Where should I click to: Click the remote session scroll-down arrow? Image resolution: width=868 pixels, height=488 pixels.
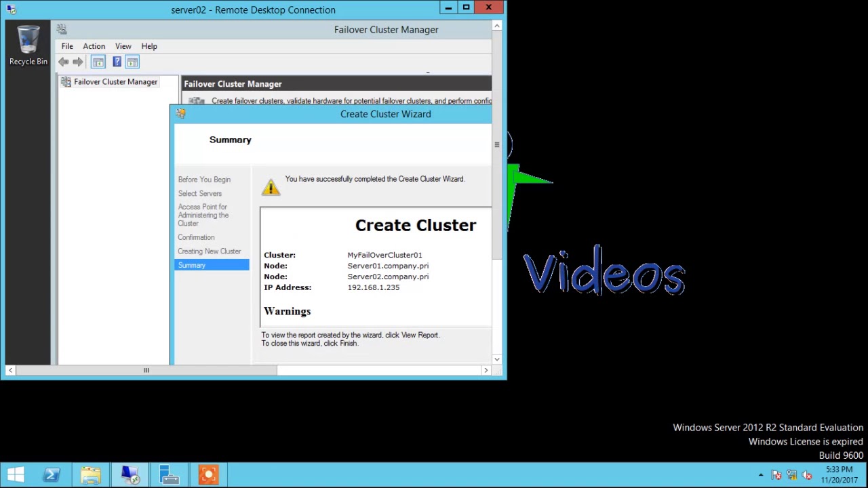tap(497, 359)
